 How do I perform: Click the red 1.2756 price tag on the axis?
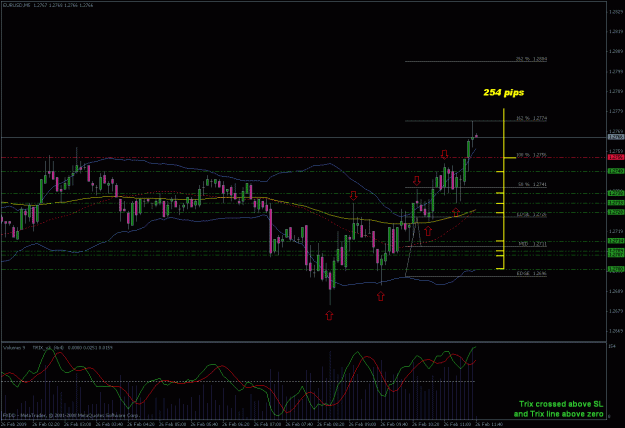(x=616, y=157)
